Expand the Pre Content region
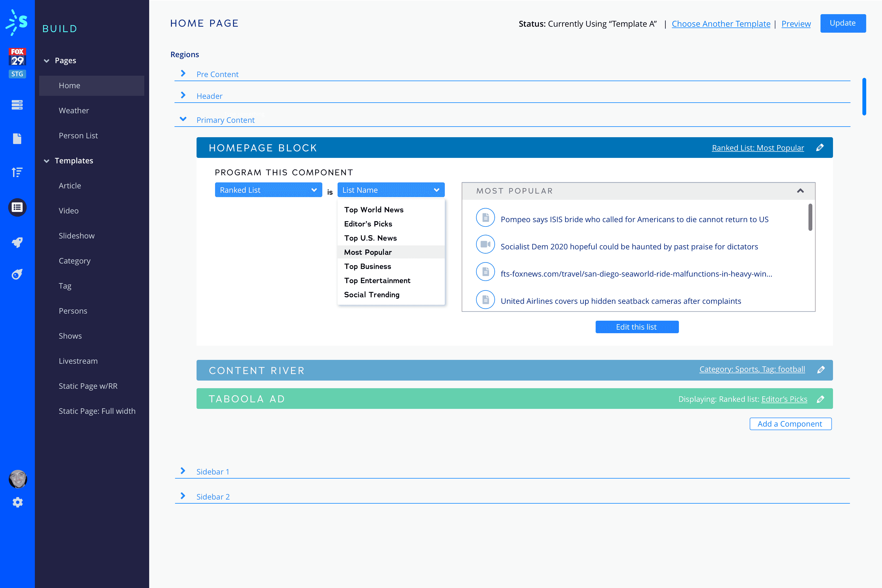The height and width of the screenshot is (588, 882). [183, 73]
